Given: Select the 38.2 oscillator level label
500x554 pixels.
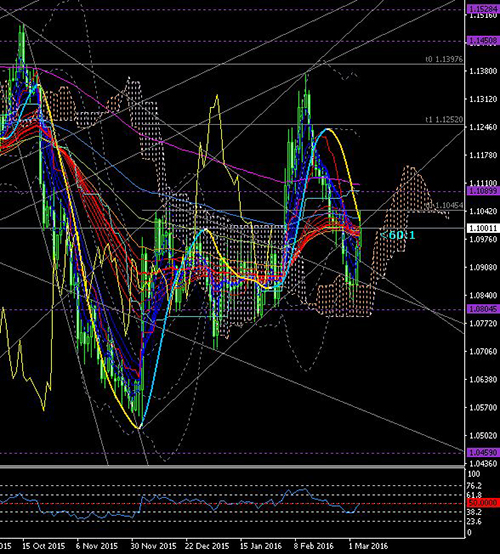Looking at the screenshot, I should click(474, 512).
